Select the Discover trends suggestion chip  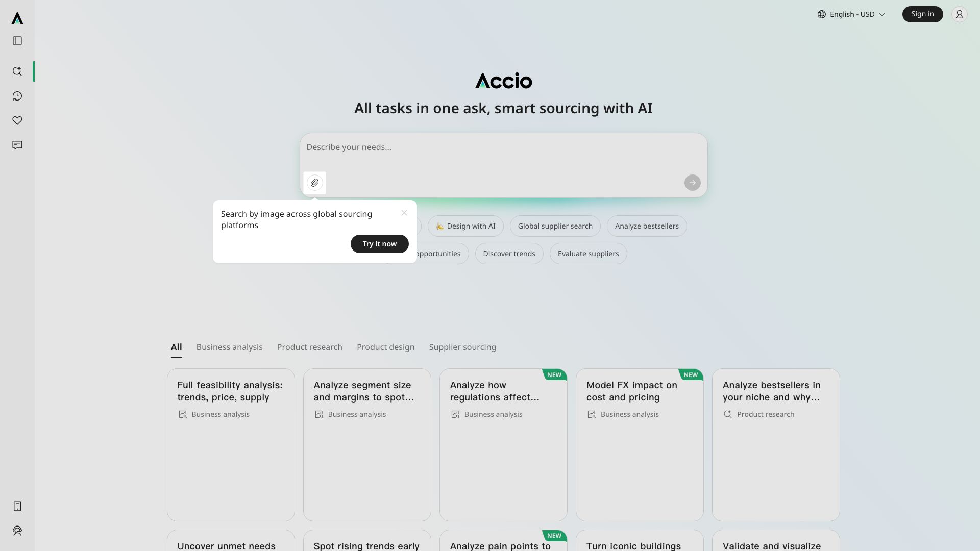[508, 253]
